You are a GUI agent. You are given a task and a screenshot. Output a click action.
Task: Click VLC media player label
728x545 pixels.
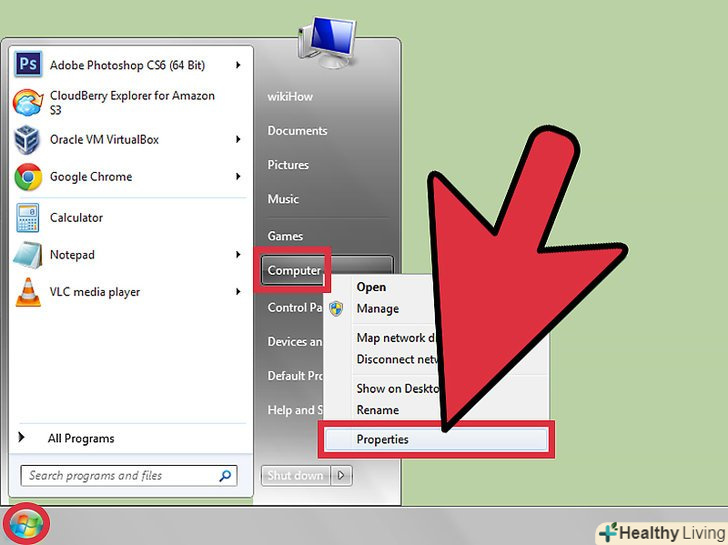[95, 292]
